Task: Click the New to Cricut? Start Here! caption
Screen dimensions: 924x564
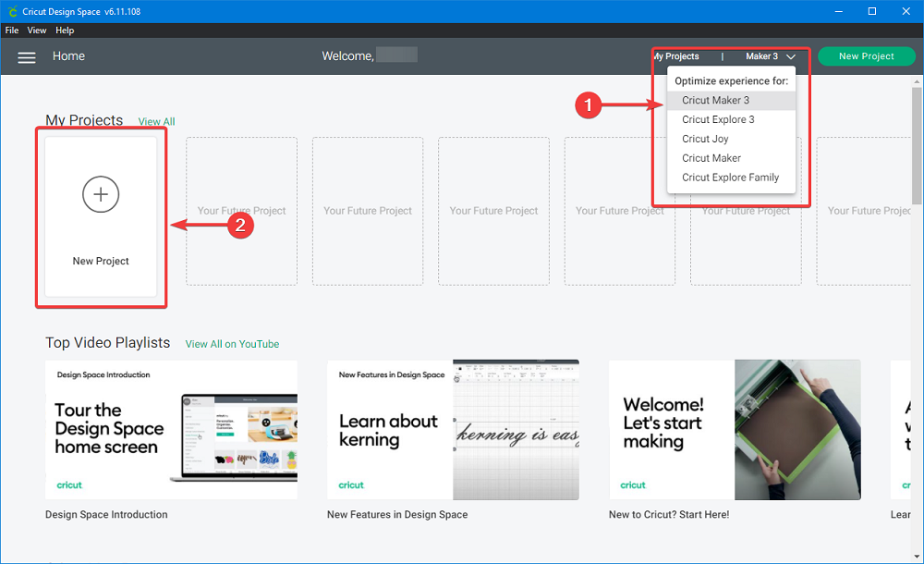Action: click(669, 514)
